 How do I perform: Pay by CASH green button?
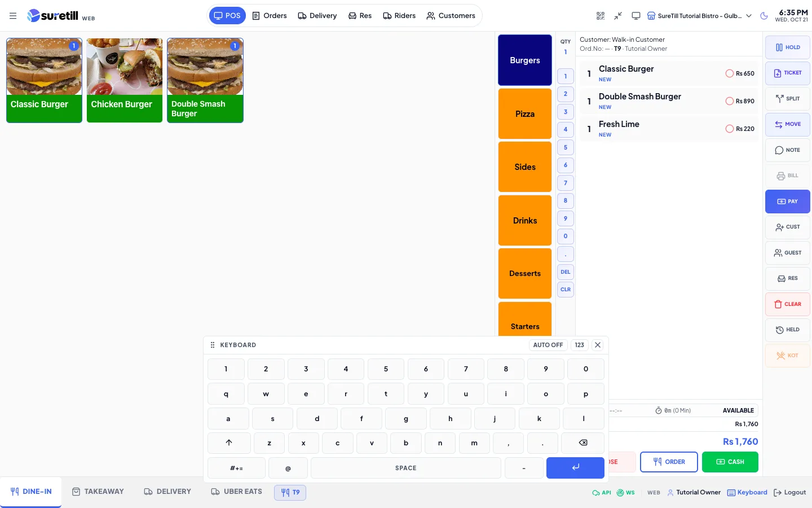730,462
